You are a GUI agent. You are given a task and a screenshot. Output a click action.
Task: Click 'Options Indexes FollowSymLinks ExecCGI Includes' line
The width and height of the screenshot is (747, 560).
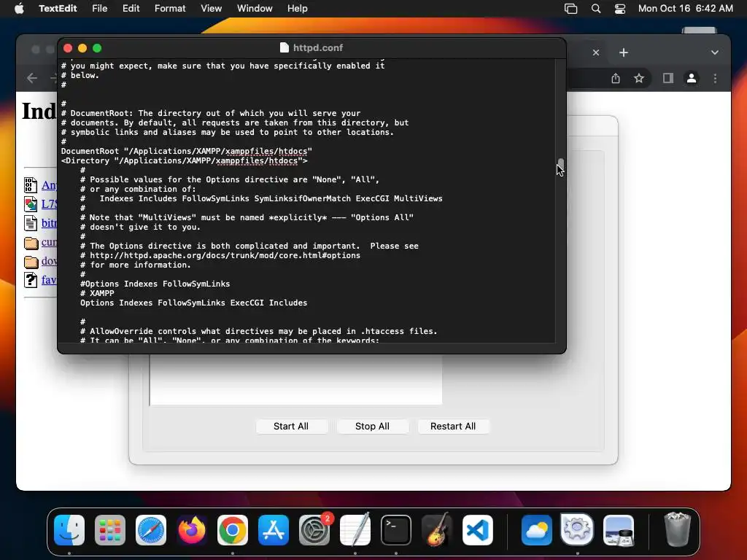pyautogui.click(x=193, y=303)
